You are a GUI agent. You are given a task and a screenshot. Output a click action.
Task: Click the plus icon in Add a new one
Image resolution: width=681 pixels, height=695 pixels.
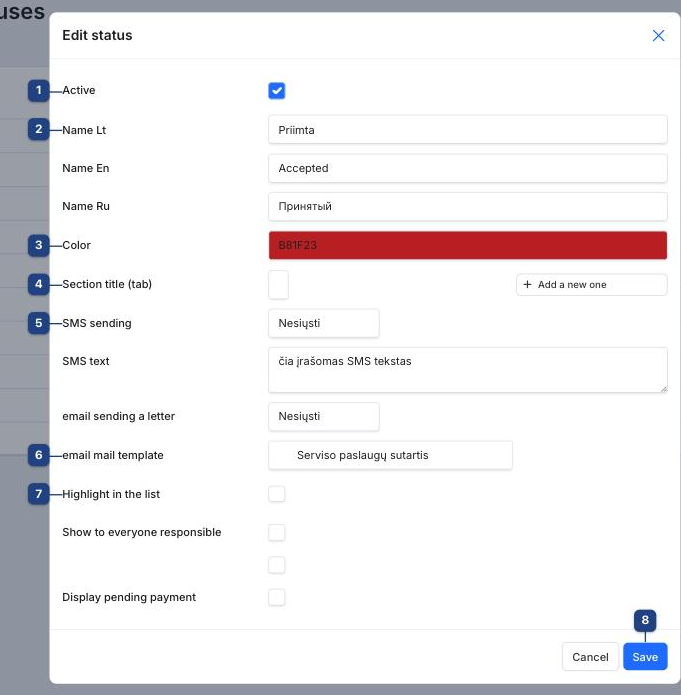527,285
